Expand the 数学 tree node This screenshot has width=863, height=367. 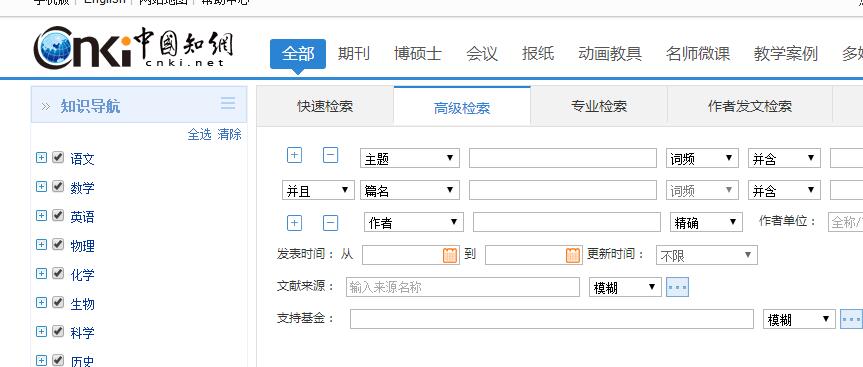pyautogui.click(x=41, y=187)
